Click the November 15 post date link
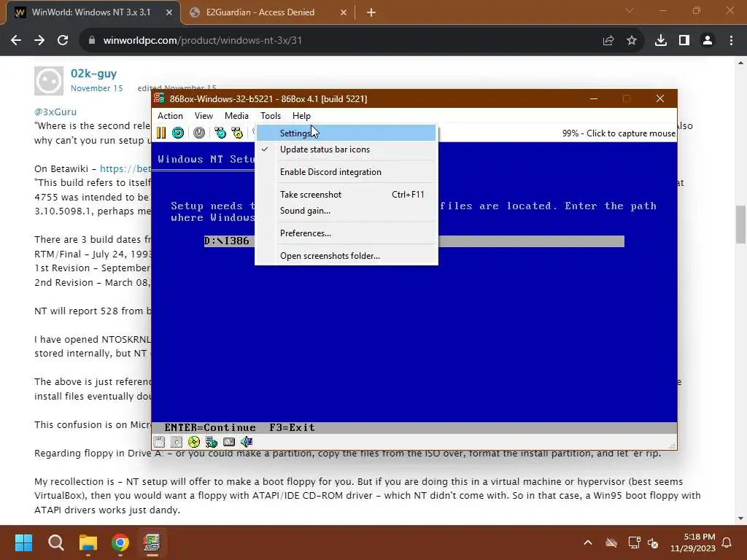This screenshot has height=560, width=747. coord(97,88)
